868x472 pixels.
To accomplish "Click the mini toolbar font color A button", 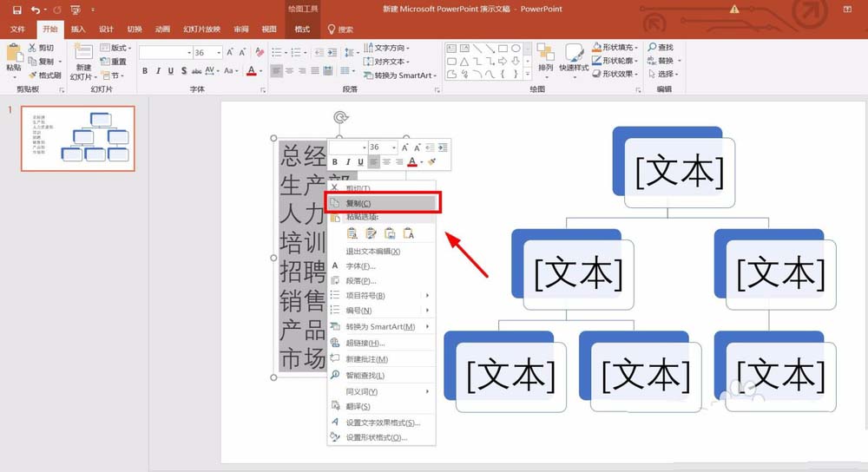I will point(411,161).
